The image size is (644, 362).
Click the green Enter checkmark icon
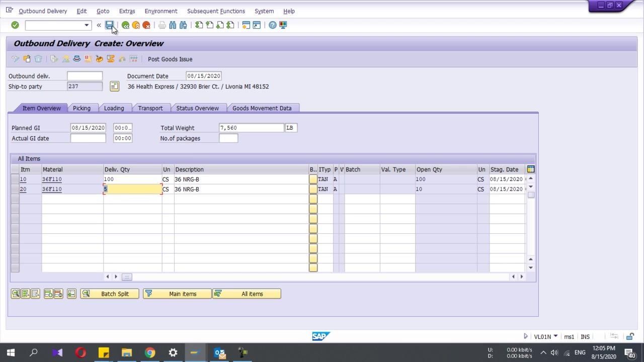point(15,25)
